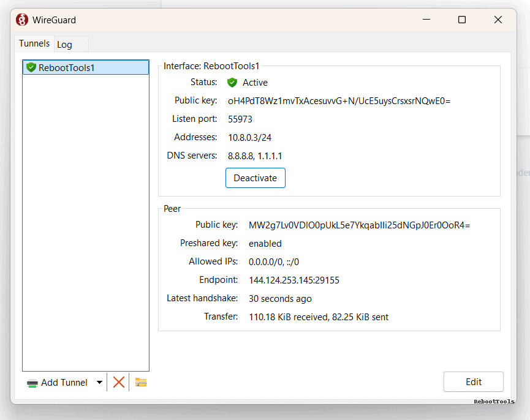
Task: Select RebootTools1 in the tunnel list
Action: point(67,68)
